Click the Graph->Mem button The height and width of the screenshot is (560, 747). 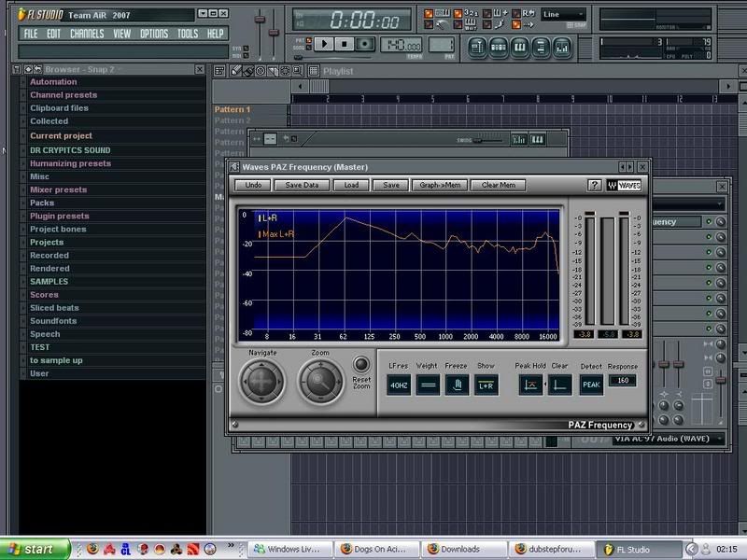point(438,185)
